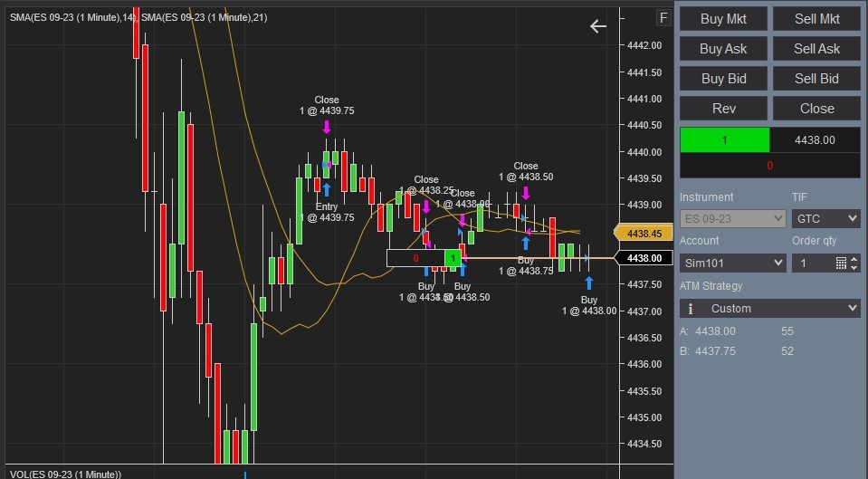Click the chart position PnL 0 box
The image size is (868, 479).
point(415,258)
